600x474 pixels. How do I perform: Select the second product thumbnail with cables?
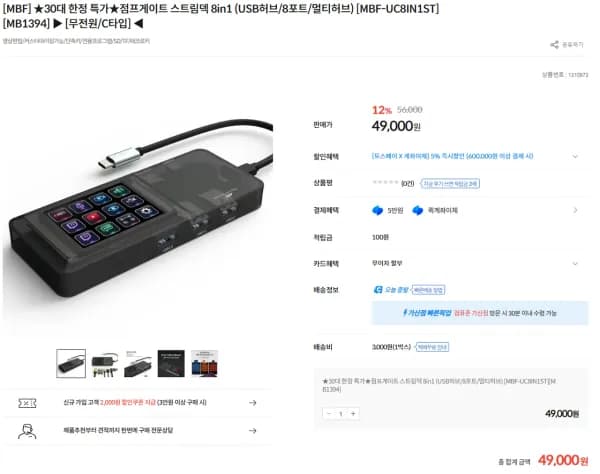coord(105,364)
